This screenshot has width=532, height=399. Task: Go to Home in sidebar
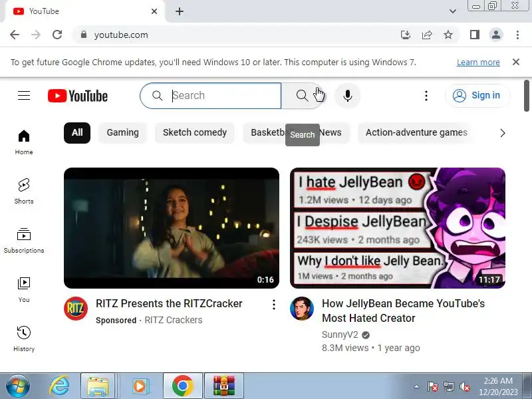coord(24,142)
